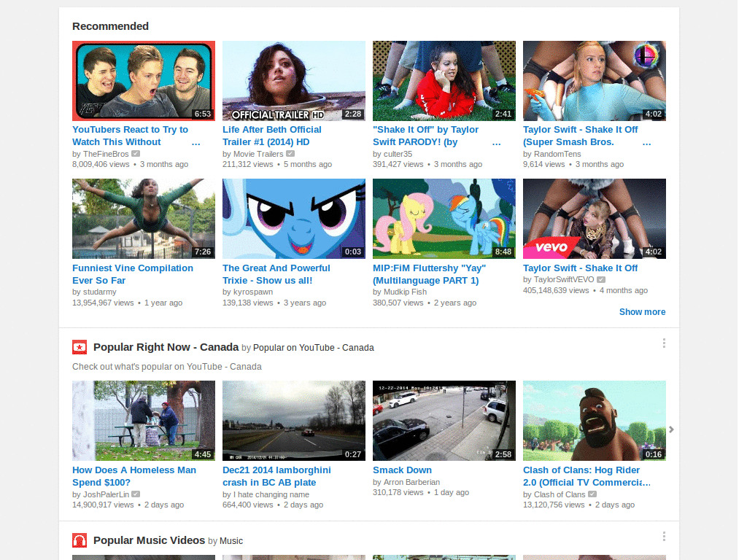Screen dimensions: 747x560
Task: Open Popular Right Now - Canada heading
Action: coord(166,347)
